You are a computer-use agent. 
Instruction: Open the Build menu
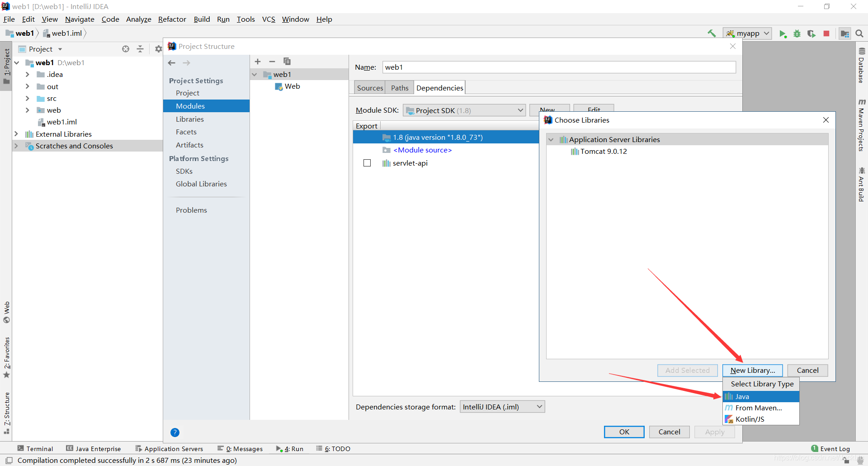[x=202, y=19]
